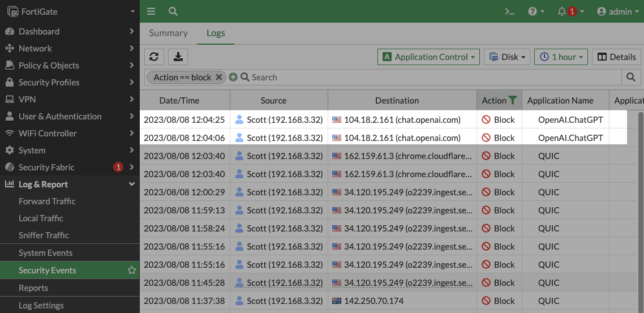Image resolution: width=644 pixels, height=313 pixels.
Task: Click the hamburger menu icon
Action: point(151,11)
